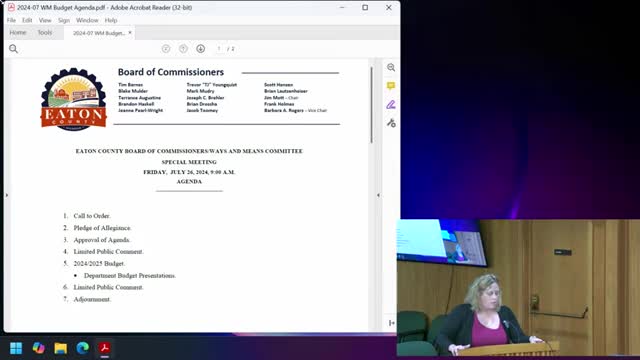Close the 2024-07 WM Budget document tab
The width and height of the screenshot is (640, 360).
coord(130,33)
